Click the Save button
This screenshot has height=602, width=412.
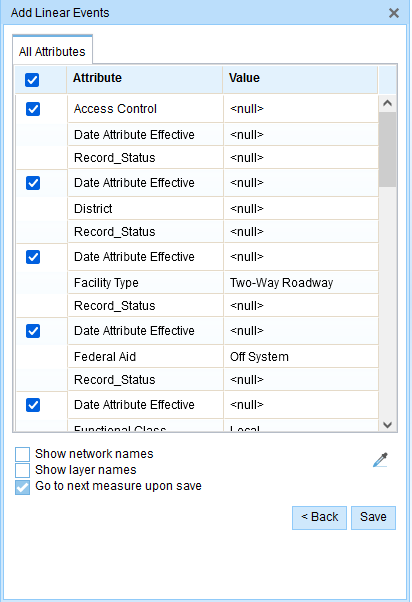[x=373, y=517]
